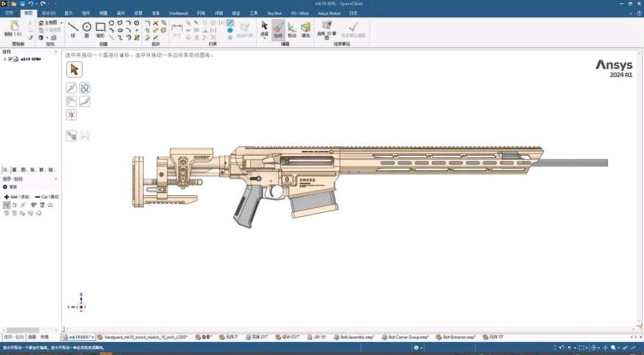Select the Pull (拉动) tool in ribbon
644x355 pixels.
tap(278, 29)
